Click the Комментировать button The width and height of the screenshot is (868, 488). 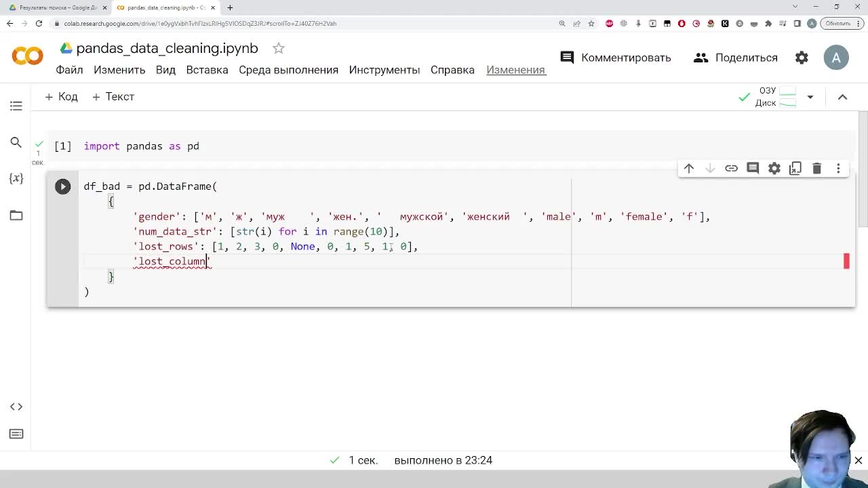click(x=616, y=58)
